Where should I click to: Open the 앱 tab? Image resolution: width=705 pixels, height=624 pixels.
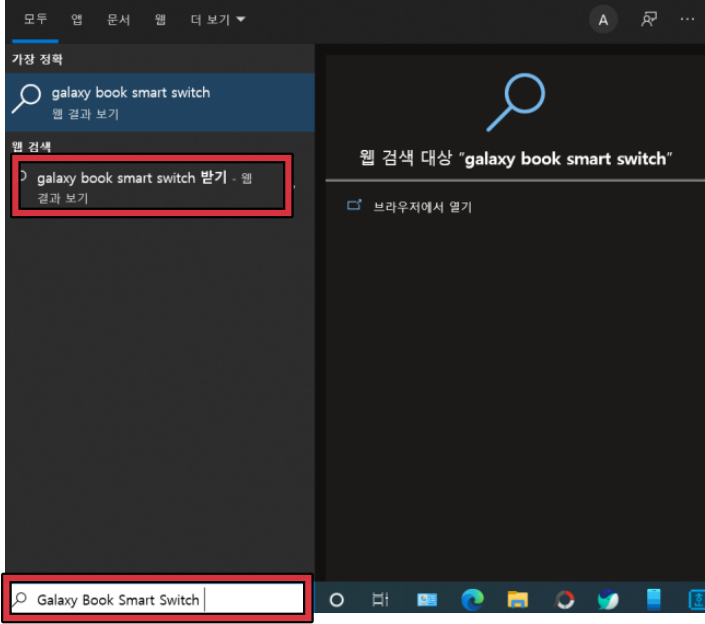[x=77, y=19]
